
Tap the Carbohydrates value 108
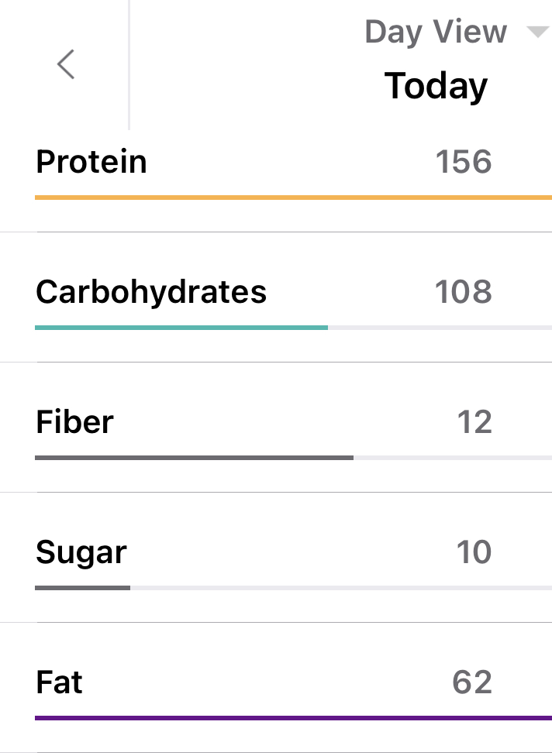point(463,292)
